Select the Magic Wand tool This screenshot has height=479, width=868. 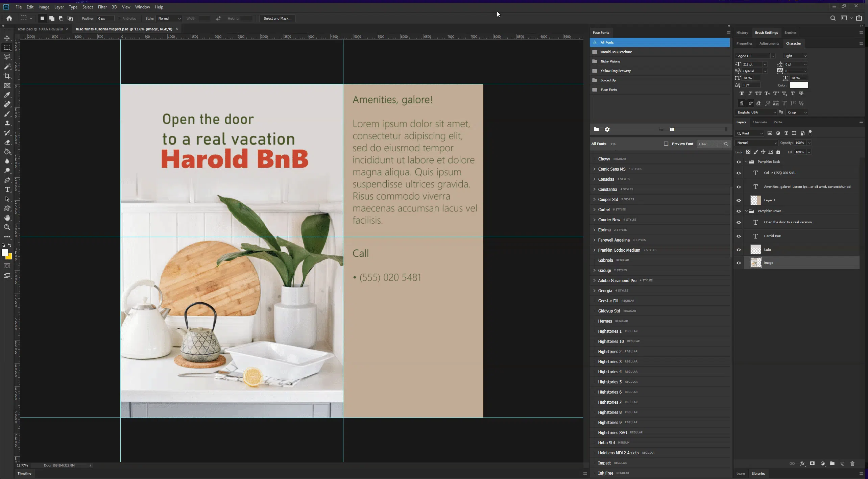(x=7, y=67)
